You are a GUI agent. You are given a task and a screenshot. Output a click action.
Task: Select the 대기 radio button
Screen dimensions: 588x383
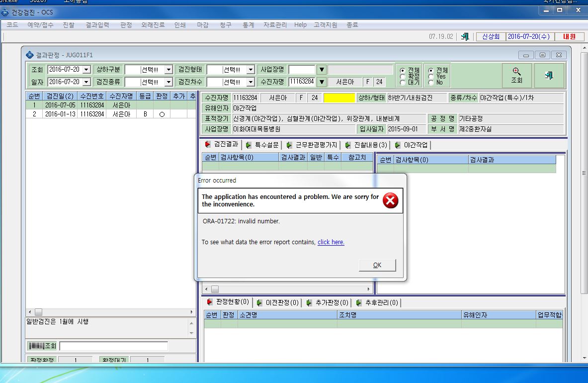(403, 82)
